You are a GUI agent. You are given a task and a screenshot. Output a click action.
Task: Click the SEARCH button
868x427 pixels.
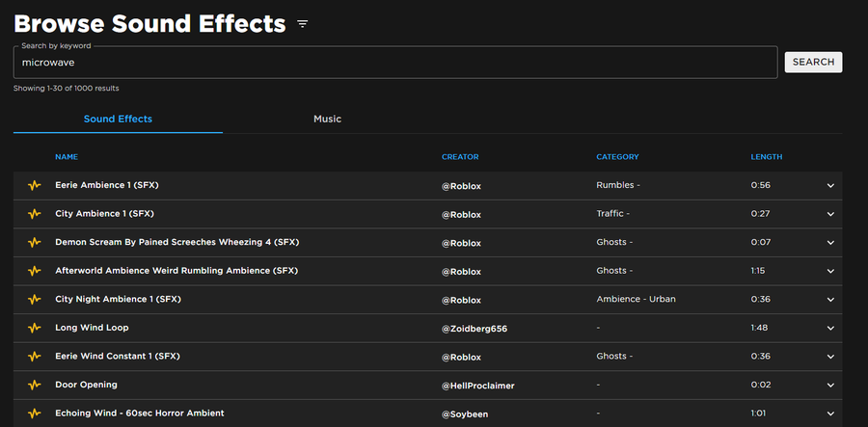[x=813, y=62]
